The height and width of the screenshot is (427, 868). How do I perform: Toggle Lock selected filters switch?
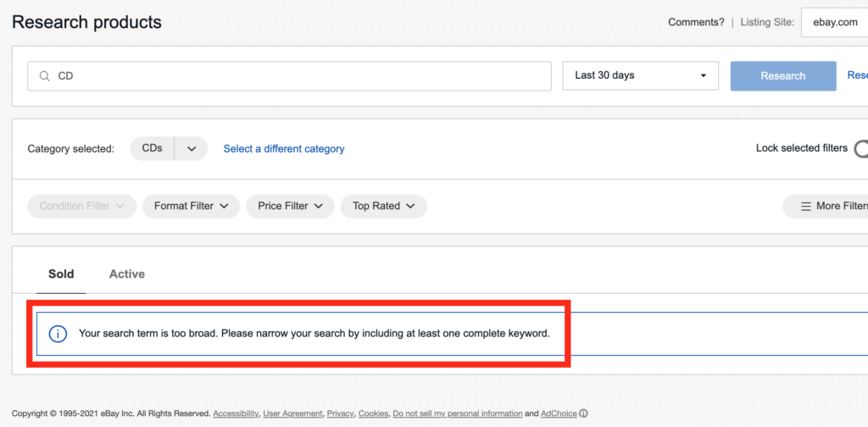click(861, 148)
